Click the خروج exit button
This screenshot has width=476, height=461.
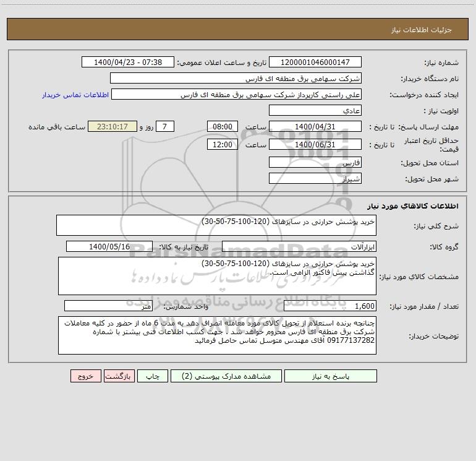[x=85, y=376]
